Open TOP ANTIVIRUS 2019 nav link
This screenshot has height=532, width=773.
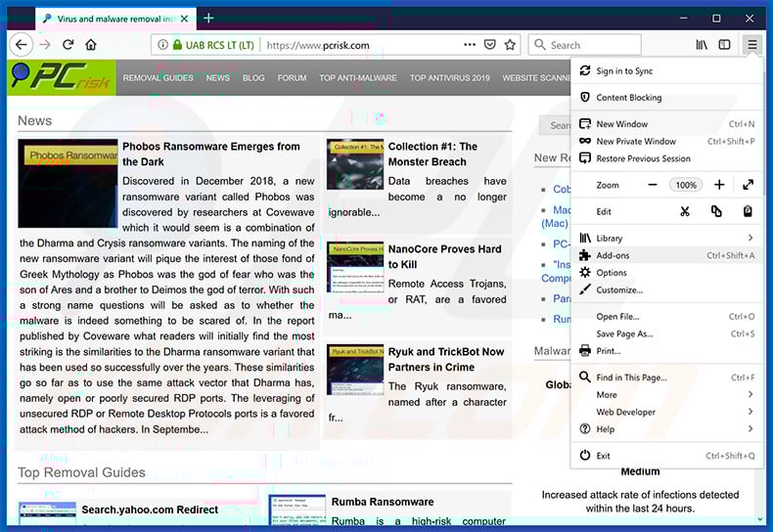(x=449, y=78)
